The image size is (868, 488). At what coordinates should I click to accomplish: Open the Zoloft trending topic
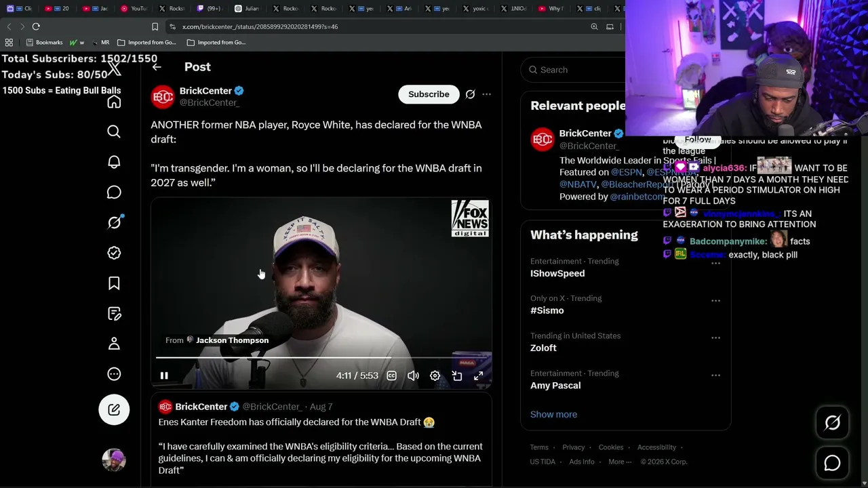click(543, 348)
